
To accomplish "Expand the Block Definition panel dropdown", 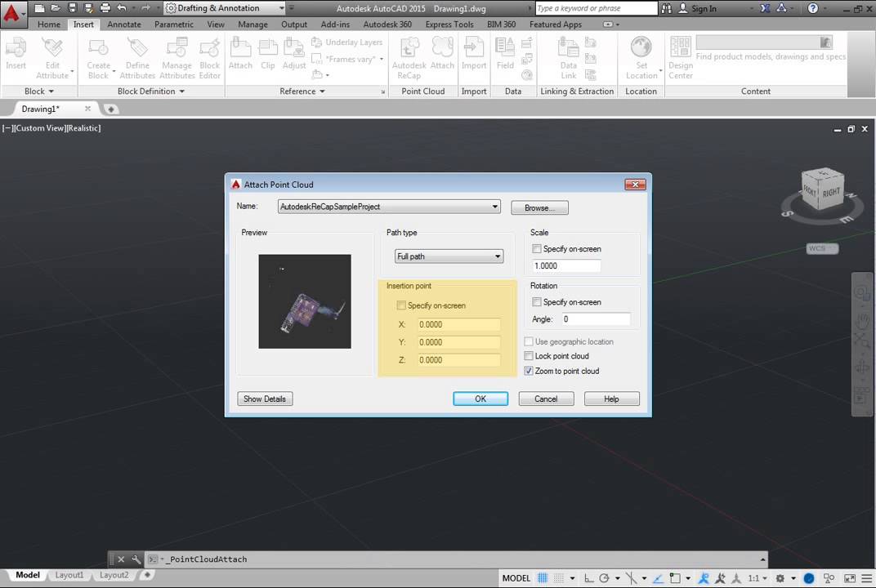I will click(151, 91).
